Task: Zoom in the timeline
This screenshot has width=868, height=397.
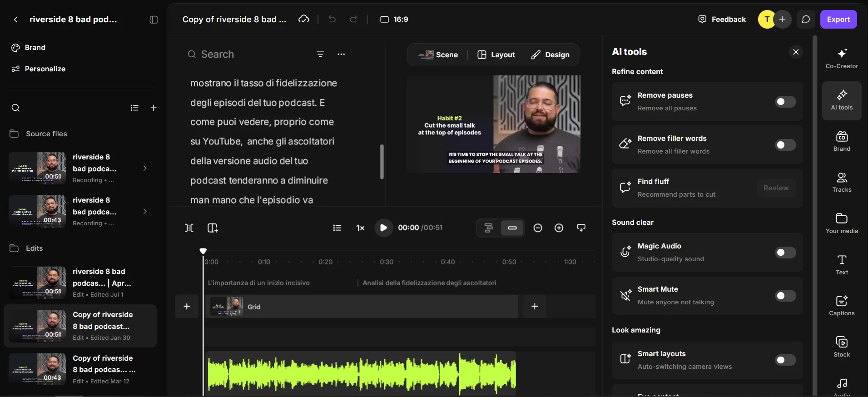Action: coord(559,228)
